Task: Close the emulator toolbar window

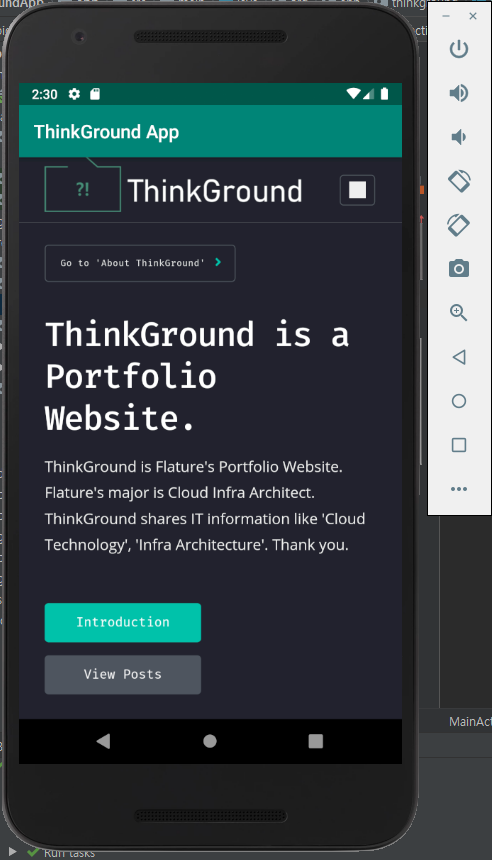Action: point(473,16)
